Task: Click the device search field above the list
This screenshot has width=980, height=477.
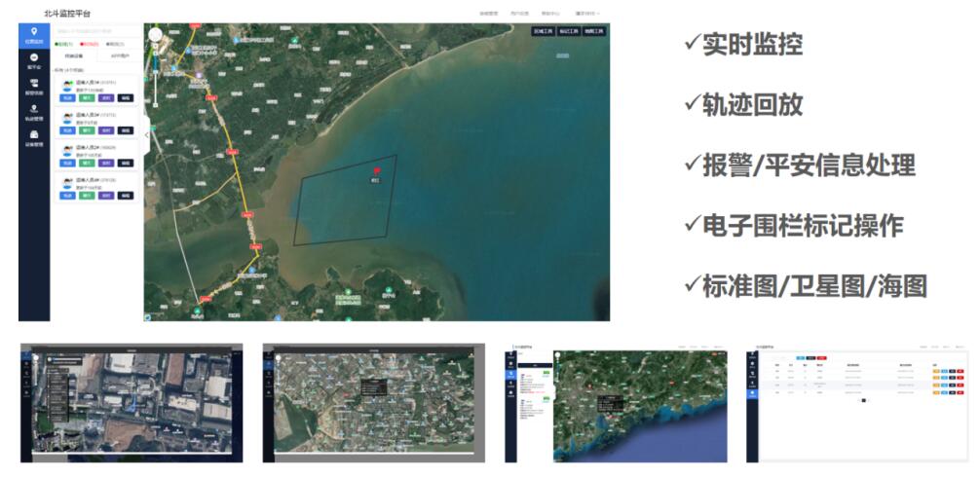Action: [x=97, y=31]
